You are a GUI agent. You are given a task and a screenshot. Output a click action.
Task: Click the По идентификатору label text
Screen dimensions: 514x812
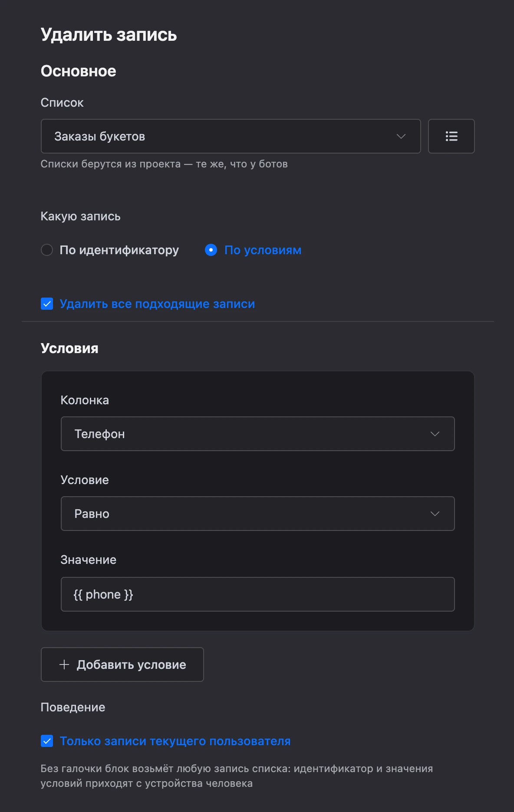(x=119, y=250)
